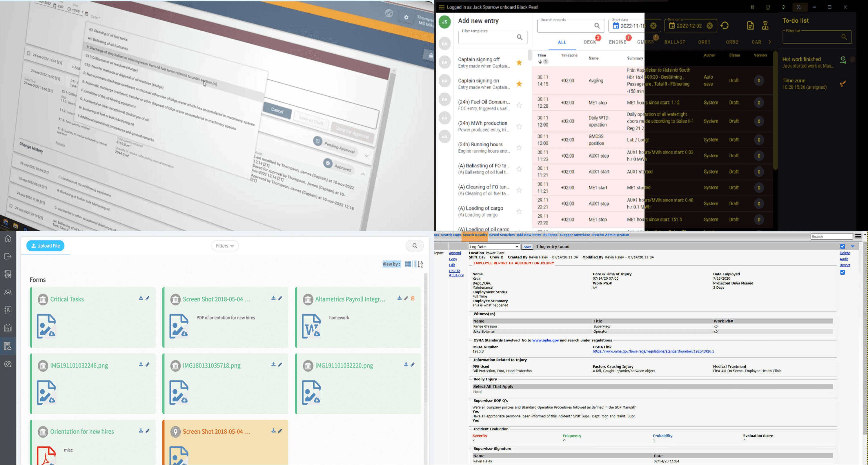Open the chat messages icon in the sidebar
The width and height of the screenshot is (868, 465).
pyautogui.click(x=8, y=364)
